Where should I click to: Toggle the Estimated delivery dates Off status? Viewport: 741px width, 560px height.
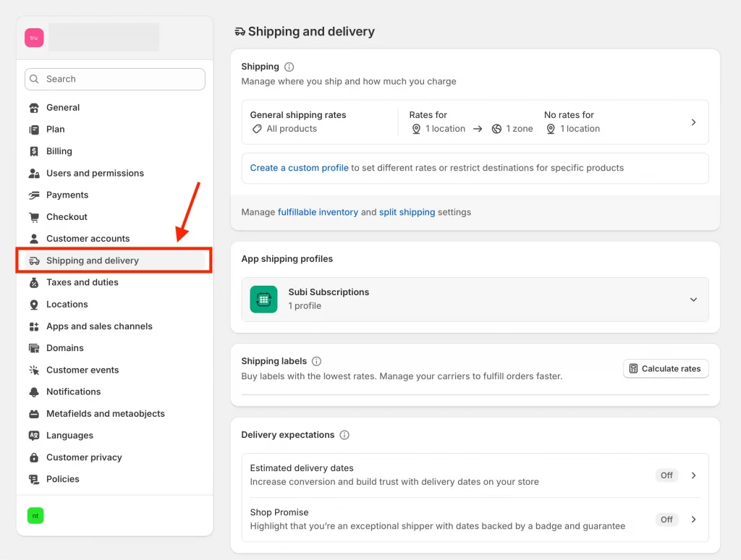(x=666, y=475)
